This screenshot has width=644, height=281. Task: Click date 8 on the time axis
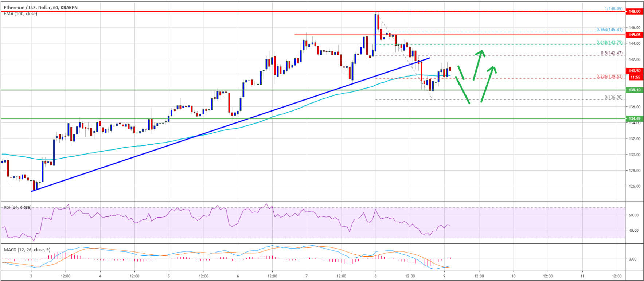[x=375, y=276]
